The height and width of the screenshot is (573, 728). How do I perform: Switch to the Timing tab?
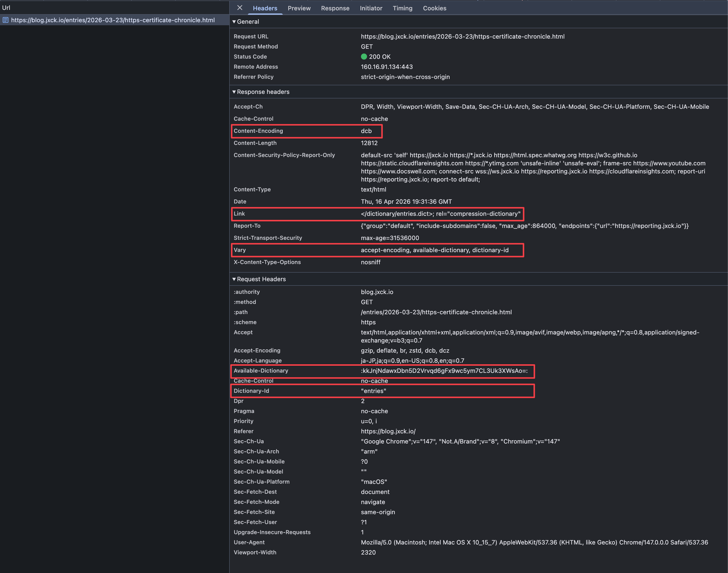click(402, 8)
